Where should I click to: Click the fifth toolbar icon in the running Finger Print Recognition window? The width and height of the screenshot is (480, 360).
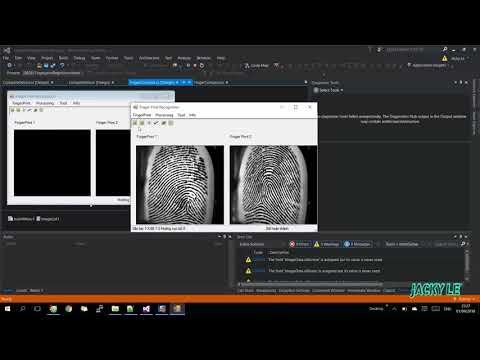coord(164,123)
